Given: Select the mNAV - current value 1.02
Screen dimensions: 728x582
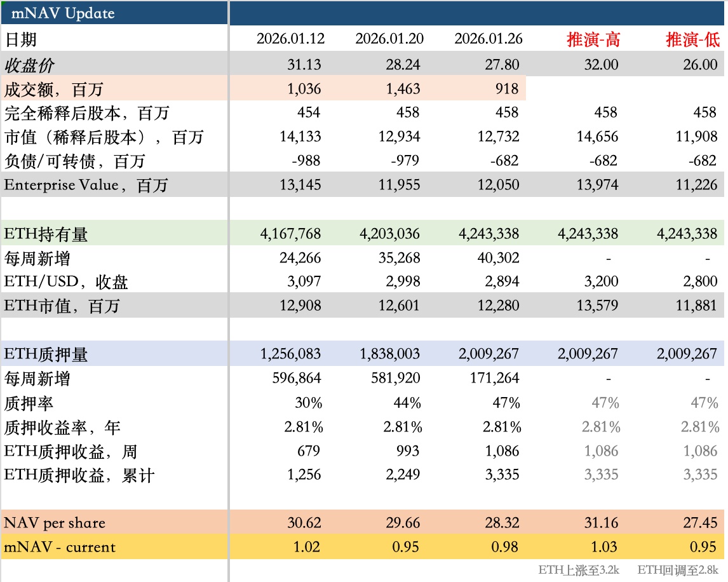Looking at the screenshot, I should 307,547.
